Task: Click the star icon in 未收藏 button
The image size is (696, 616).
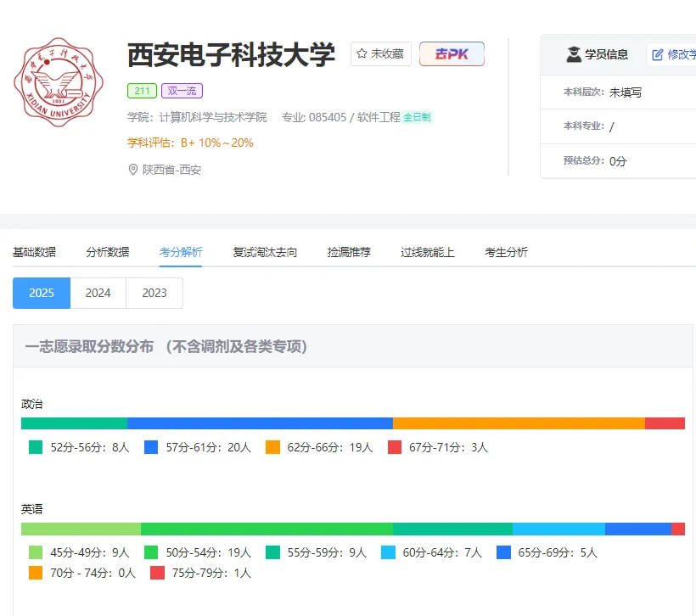Action: pyautogui.click(x=362, y=53)
